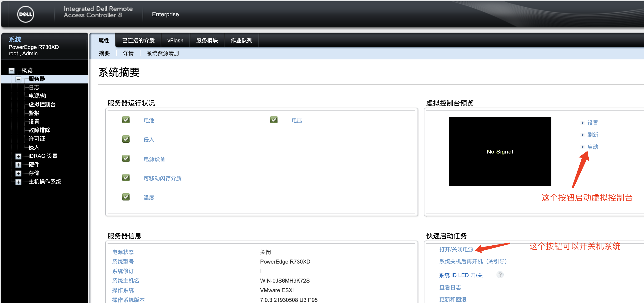
Task: Open 故障排除 in the sidebar tree
Action: [39, 130]
